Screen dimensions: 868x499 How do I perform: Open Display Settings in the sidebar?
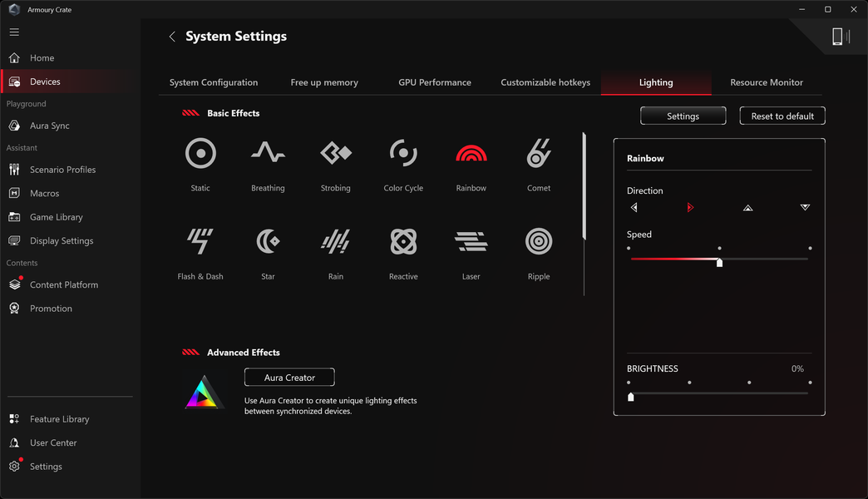click(x=71, y=241)
